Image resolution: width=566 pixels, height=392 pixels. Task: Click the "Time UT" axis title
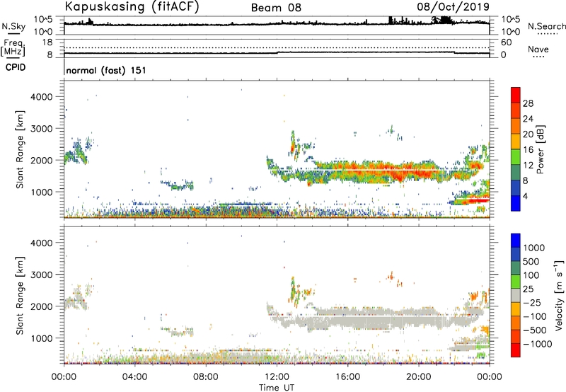[277, 388]
